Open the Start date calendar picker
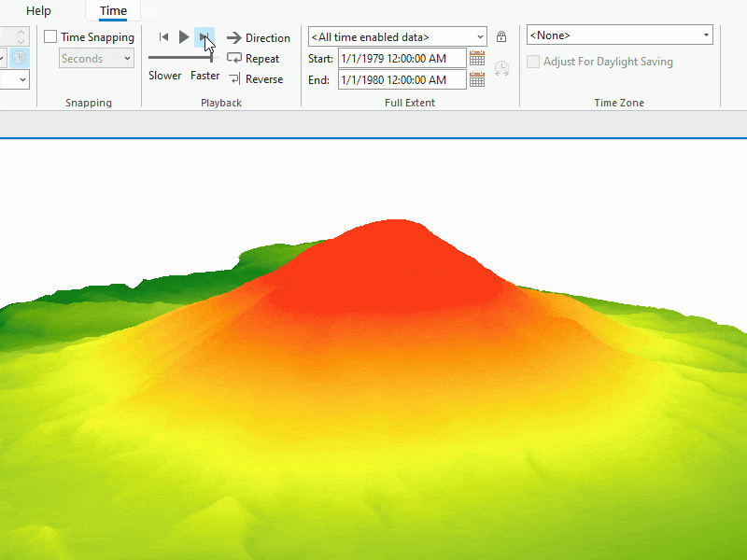Viewport: 747px width, 560px height. (477, 58)
